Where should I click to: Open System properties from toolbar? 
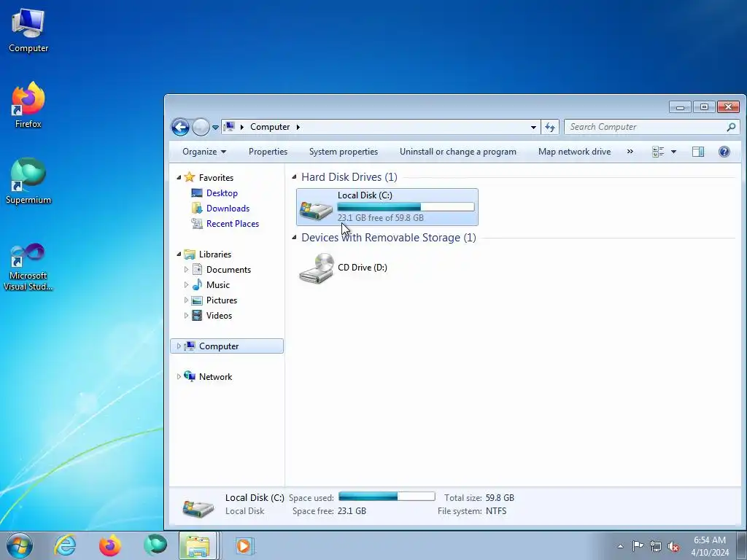point(344,152)
